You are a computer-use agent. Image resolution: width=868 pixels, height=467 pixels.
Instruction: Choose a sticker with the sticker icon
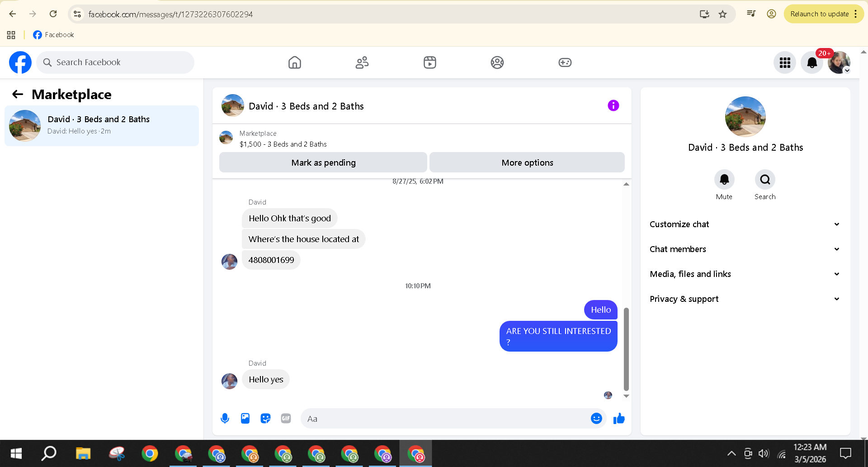(x=265, y=419)
